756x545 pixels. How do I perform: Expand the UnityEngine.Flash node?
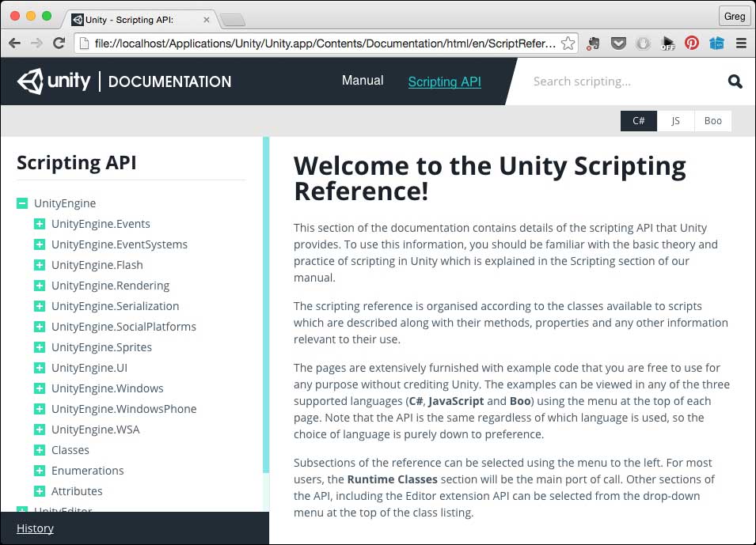[x=40, y=265]
